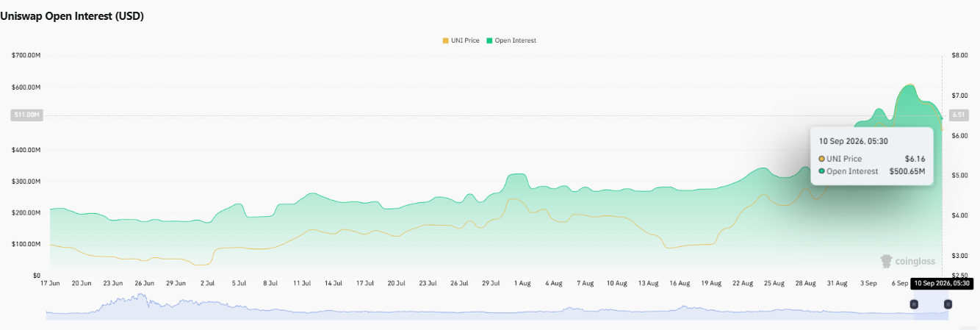980x330 pixels.
Task: Click the 7 Aug date label
Action: [x=586, y=283]
